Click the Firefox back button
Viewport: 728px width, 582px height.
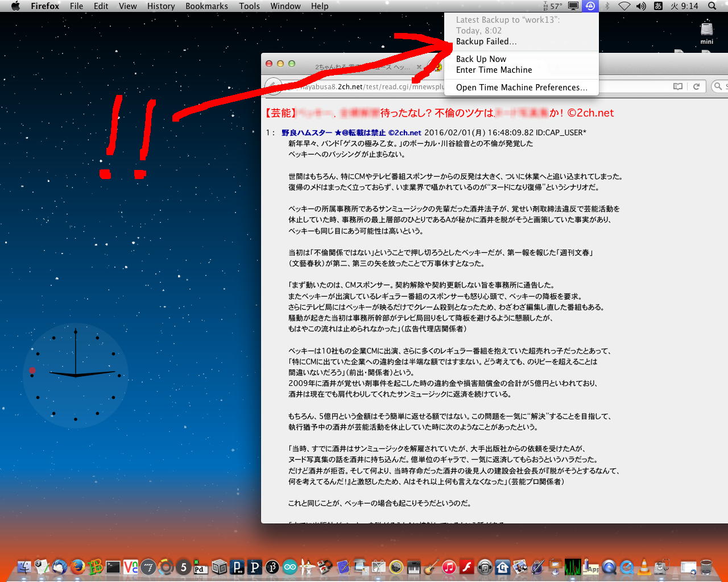coord(274,86)
